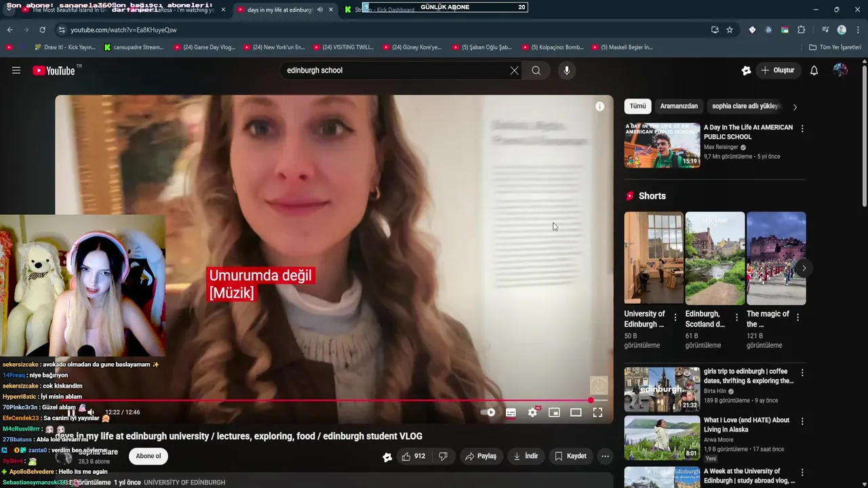
Task: Open A Day In The Life American School thumbnail
Action: coord(662,145)
